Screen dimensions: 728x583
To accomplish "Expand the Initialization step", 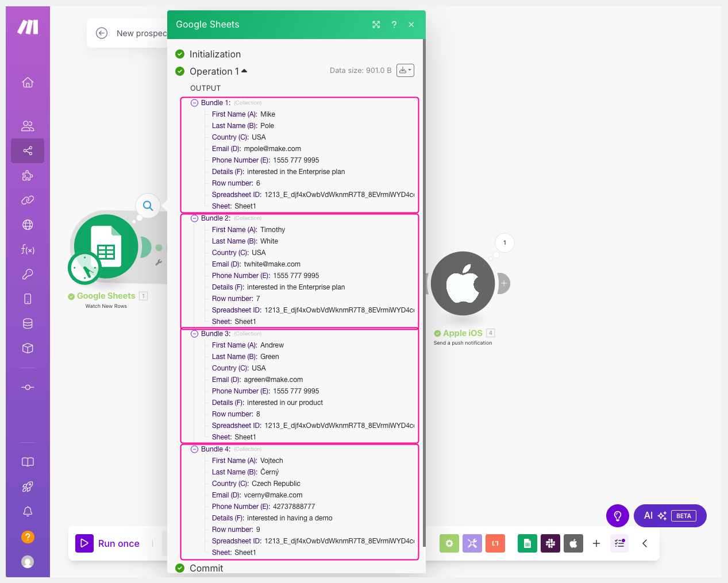I will (x=215, y=54).
